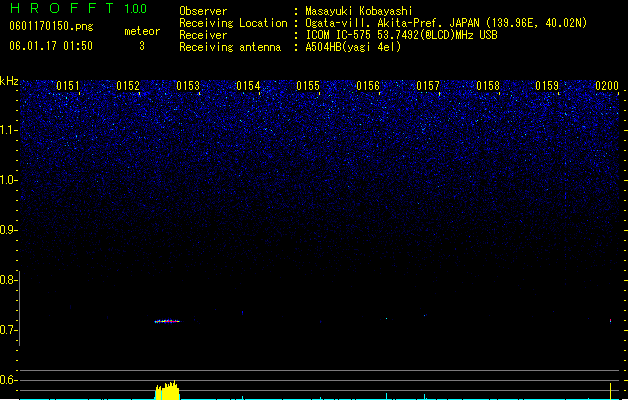Click the 0200 time label

click(607, 86)
